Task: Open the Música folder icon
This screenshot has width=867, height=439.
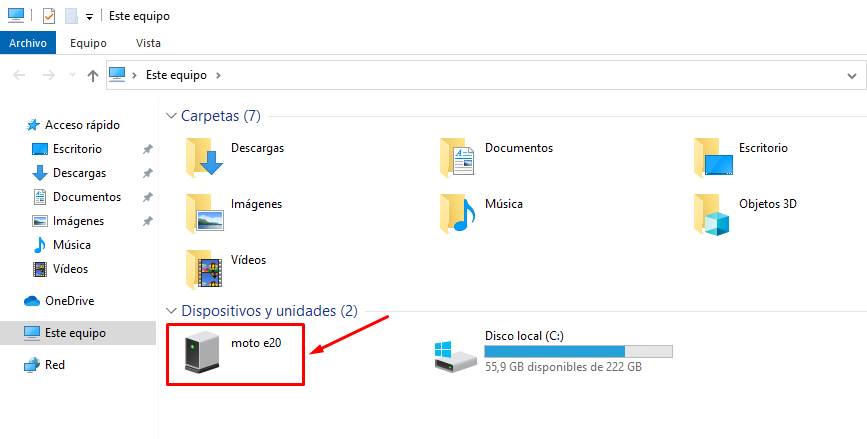Action: 459,211
